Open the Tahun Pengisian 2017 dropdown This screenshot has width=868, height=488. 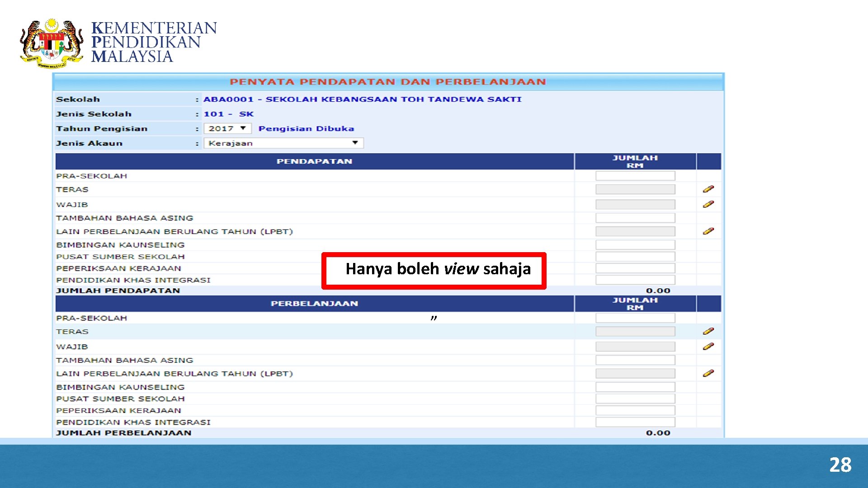click(227, 128)
